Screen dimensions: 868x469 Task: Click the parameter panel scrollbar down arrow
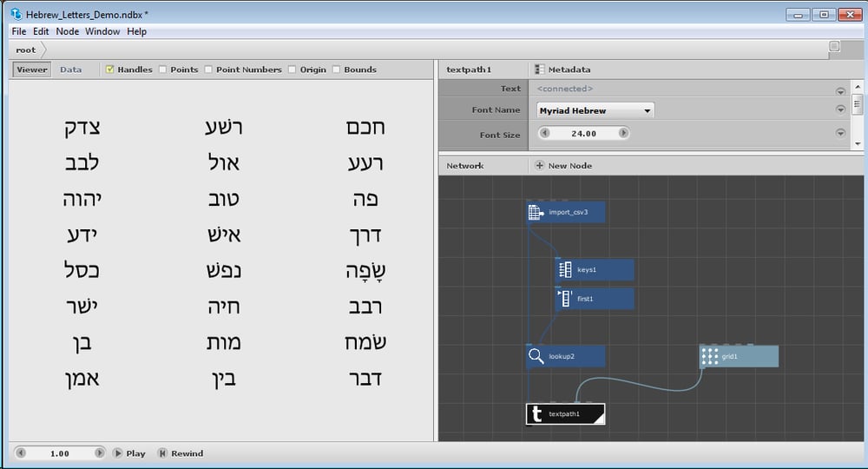[x=858, y=144]
